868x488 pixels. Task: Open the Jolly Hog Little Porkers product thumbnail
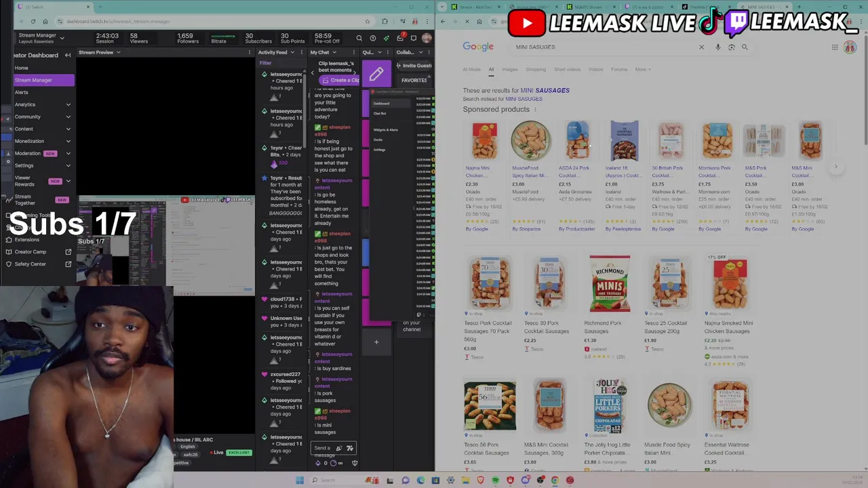(610, 406)
